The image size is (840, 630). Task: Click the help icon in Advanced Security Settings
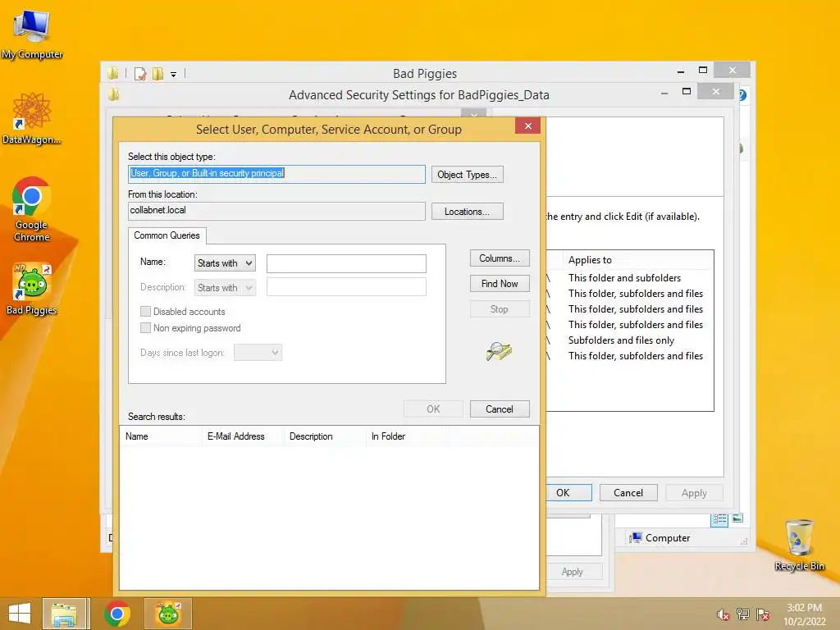tap(742, 95)
